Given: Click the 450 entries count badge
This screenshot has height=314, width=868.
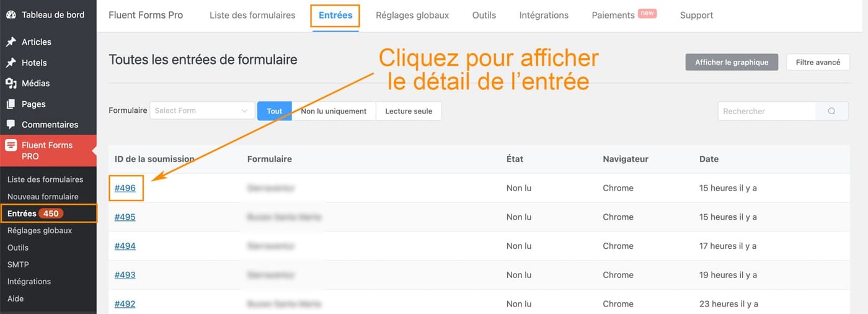Looking at the screenshot, I should (x=51, y=213).
